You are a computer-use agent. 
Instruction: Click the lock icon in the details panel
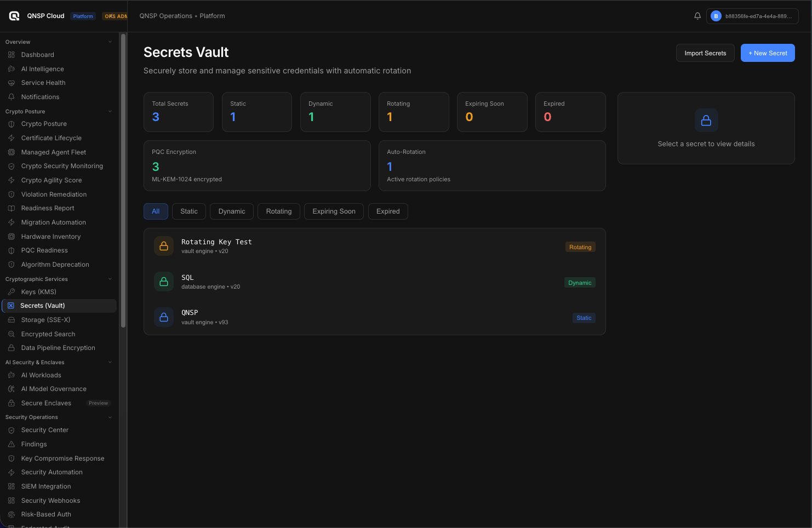point(706,120)
